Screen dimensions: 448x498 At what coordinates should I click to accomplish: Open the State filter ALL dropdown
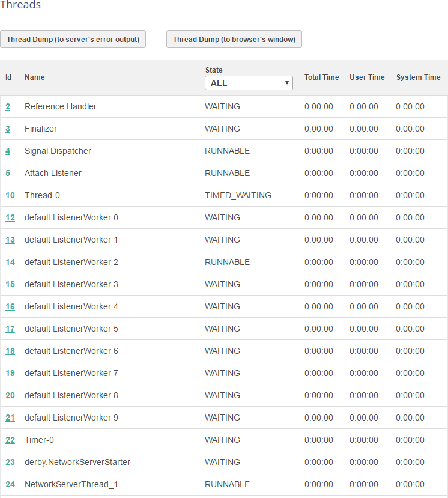coord(249,83)
